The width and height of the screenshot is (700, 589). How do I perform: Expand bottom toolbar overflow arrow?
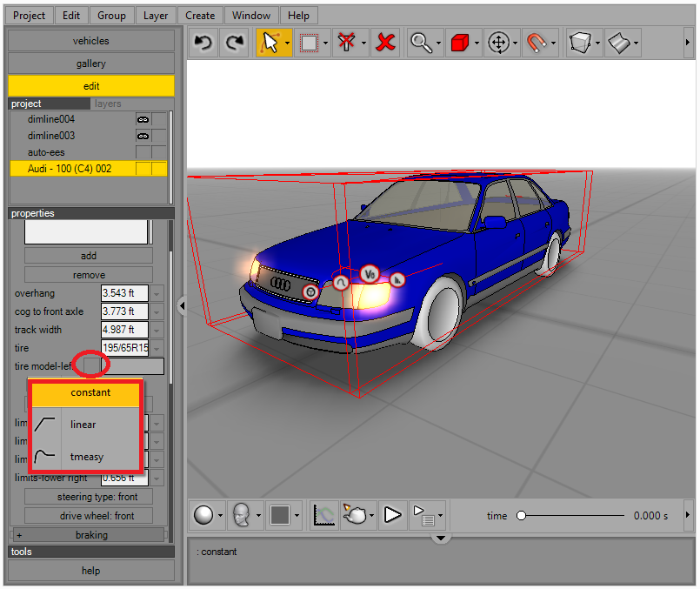(x=688, y=514)
